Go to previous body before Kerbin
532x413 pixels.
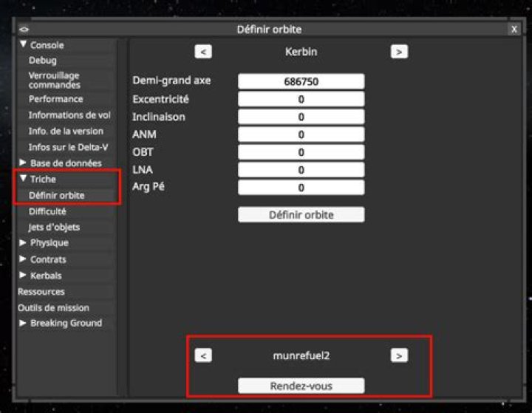pyautogui.click(x=203, y=52)
